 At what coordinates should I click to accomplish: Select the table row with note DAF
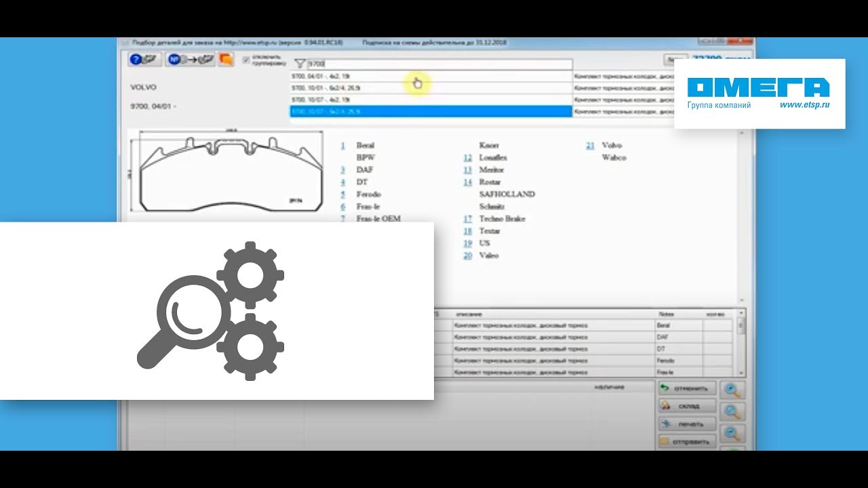point(583,337)
